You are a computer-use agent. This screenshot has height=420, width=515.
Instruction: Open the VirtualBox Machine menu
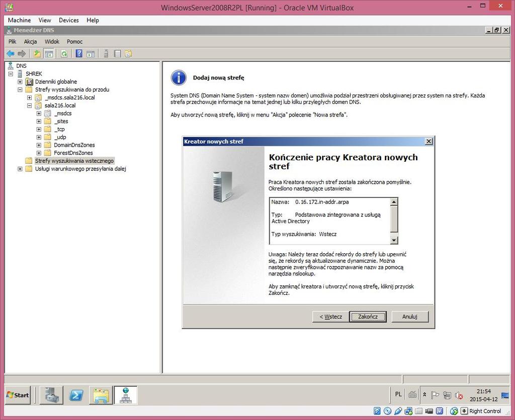click(x=20, y=20)
